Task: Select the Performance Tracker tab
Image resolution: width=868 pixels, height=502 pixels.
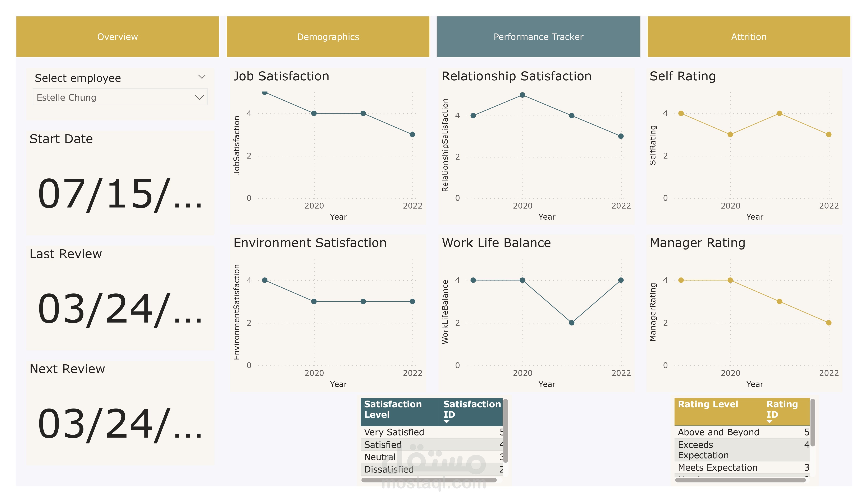Action: click(x=538, y=37)
